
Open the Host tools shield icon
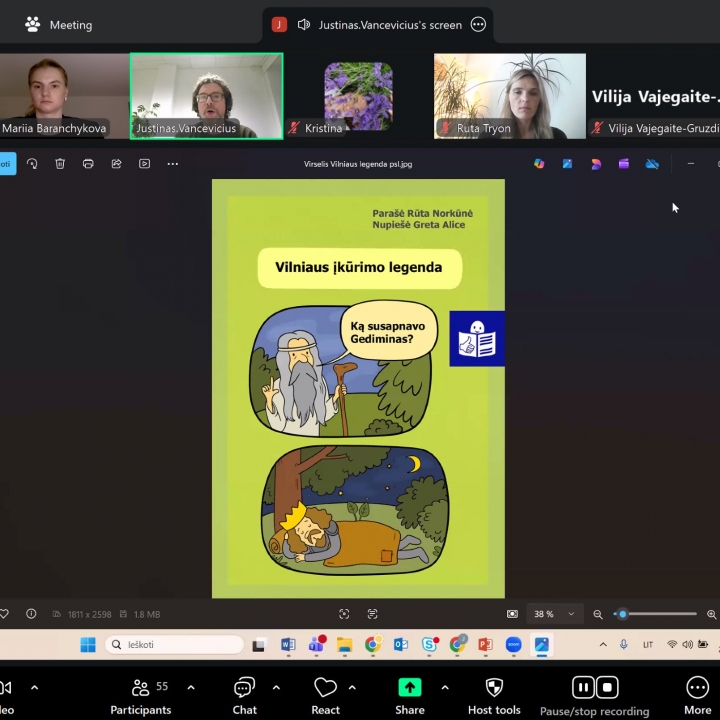(x=494, y=688)
